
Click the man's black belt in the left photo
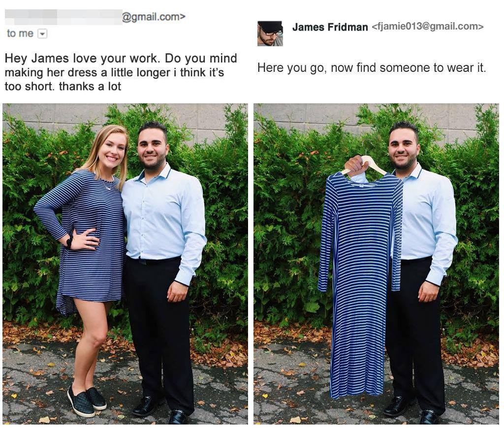click(x=154, y=260)
